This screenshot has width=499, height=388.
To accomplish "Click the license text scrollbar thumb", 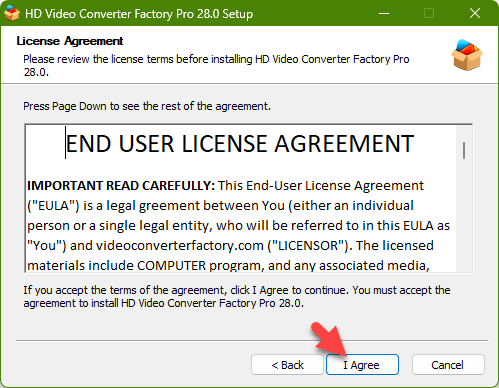I will coord(464,150).
